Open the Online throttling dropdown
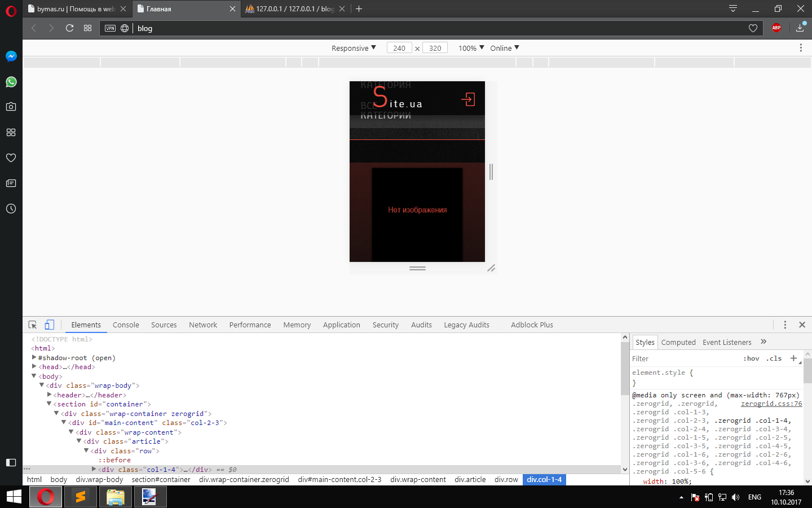 tap(504, 48)
